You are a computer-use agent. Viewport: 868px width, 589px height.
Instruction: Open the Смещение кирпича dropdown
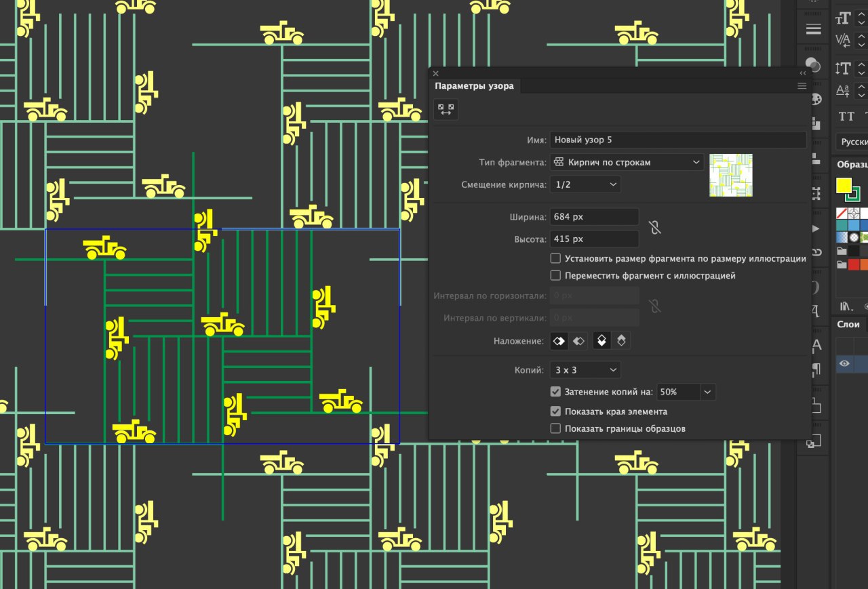[585, 184]
